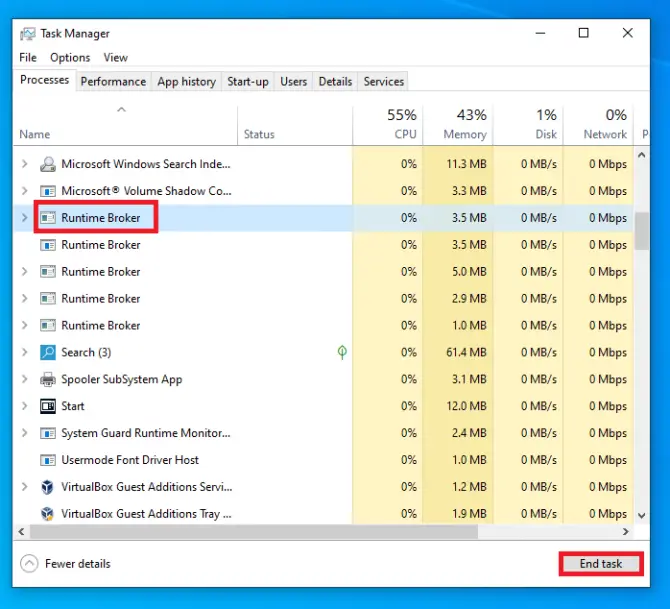Switch to the Performance tab
The width and height of the screenshot is (670, 609).
(113, 82)
